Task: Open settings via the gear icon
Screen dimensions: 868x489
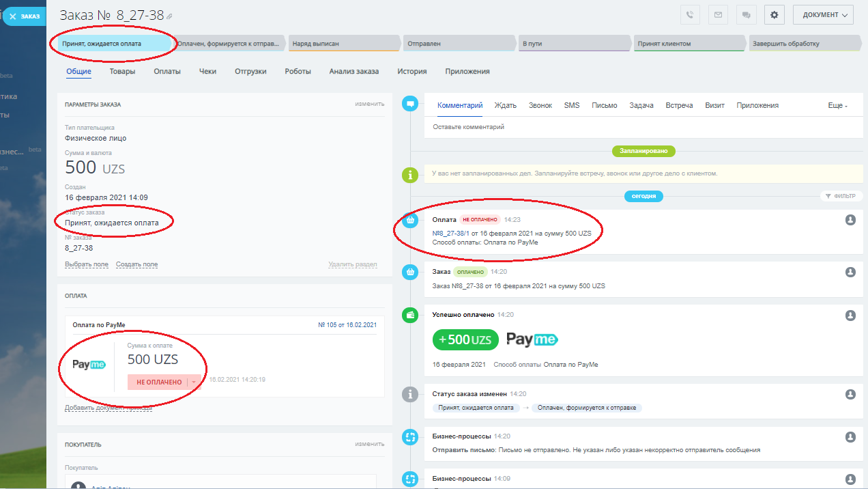Action: pos(774,15)
